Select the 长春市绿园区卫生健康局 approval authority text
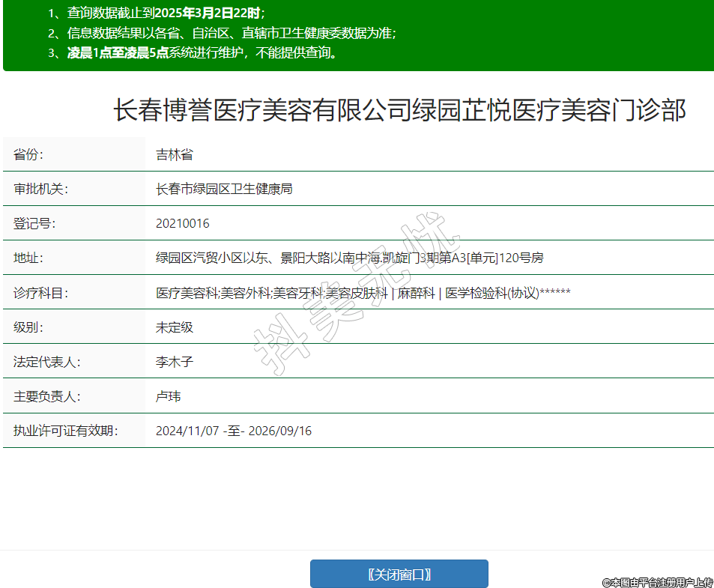 [223, 189]
